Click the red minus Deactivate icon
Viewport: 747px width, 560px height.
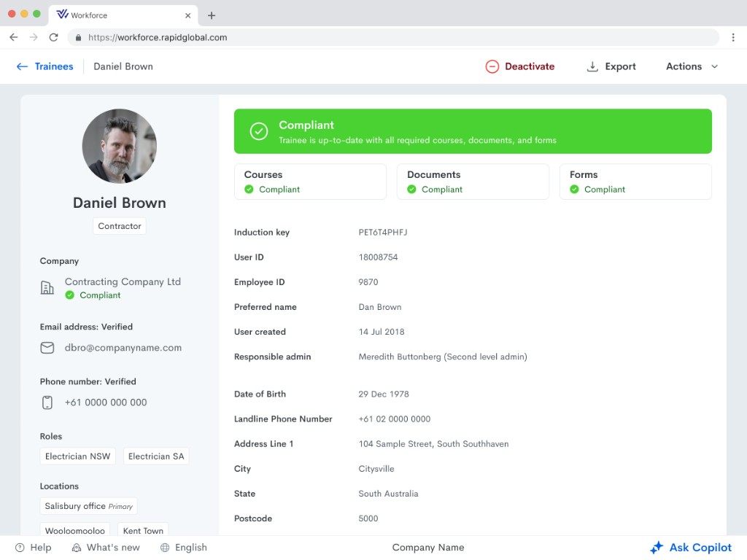pyautogui.click(x=492, y=66)
